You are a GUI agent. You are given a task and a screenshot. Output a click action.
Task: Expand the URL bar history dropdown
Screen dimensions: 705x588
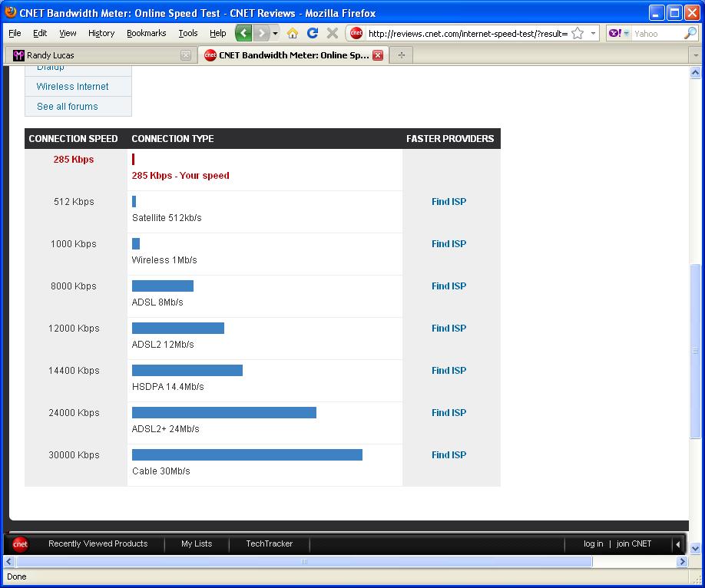pos(593,34)
